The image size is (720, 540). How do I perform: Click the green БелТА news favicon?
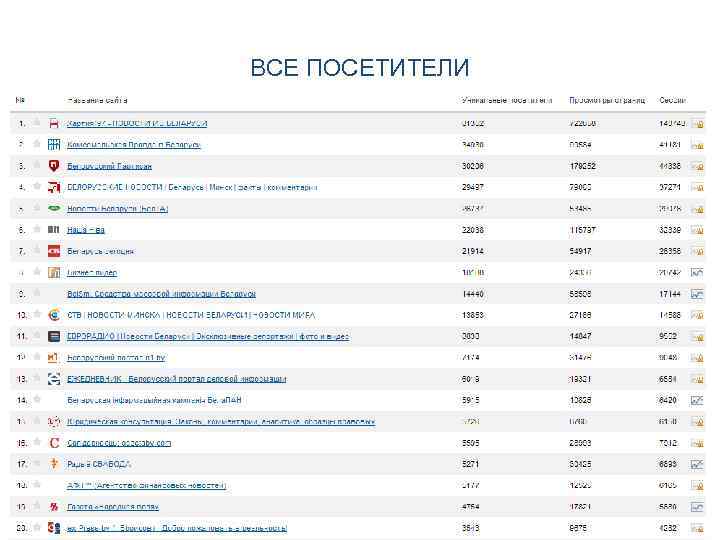[54, 208]
